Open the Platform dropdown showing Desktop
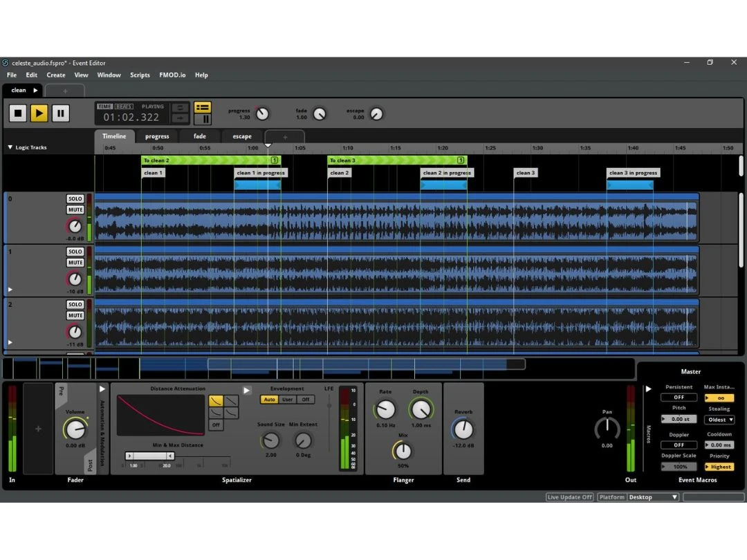This screenshot has width=747, height=560. tap(653, 497)
